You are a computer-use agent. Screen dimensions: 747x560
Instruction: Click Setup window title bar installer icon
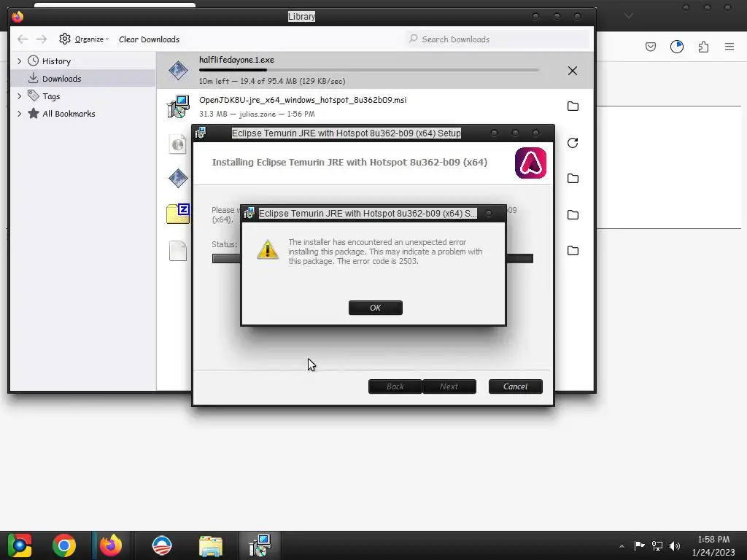201,133
